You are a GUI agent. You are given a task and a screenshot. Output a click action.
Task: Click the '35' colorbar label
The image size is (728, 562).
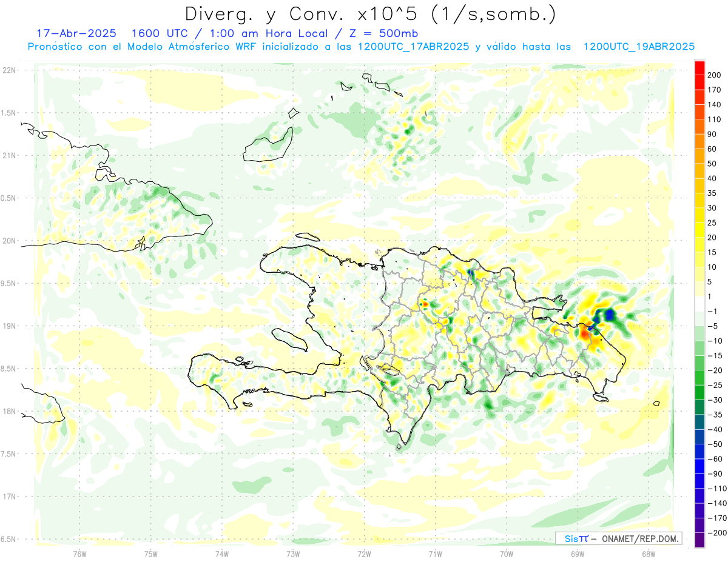(x=712, y=193)
